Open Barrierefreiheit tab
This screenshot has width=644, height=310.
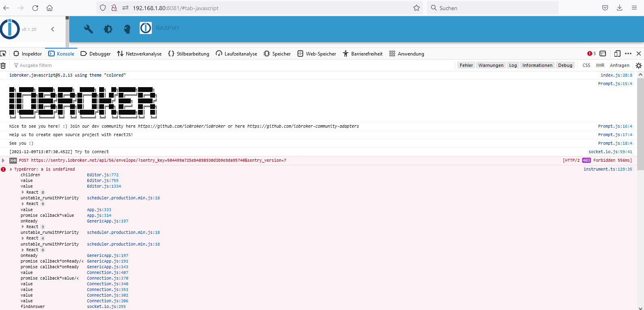[x=363, y=53]
